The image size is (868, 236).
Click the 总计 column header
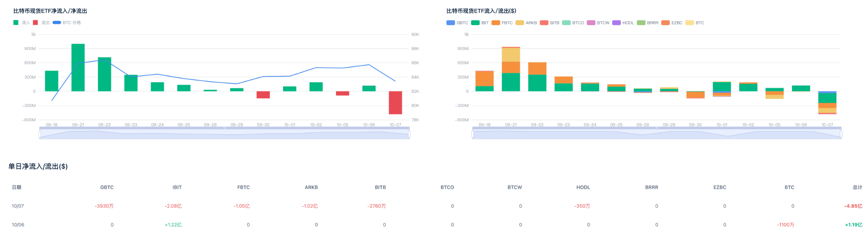click(857, 187)
